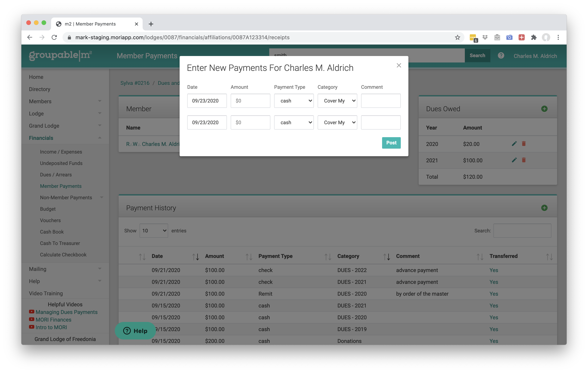
Task: Open MORI Finances video link
Action: click(x=53, y=320)
